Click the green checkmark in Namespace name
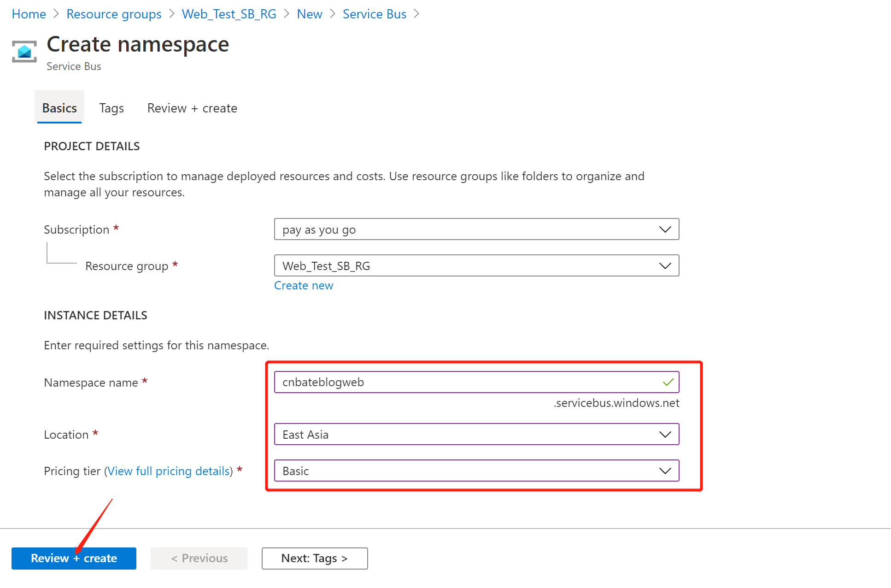 [x=668, y=382]
